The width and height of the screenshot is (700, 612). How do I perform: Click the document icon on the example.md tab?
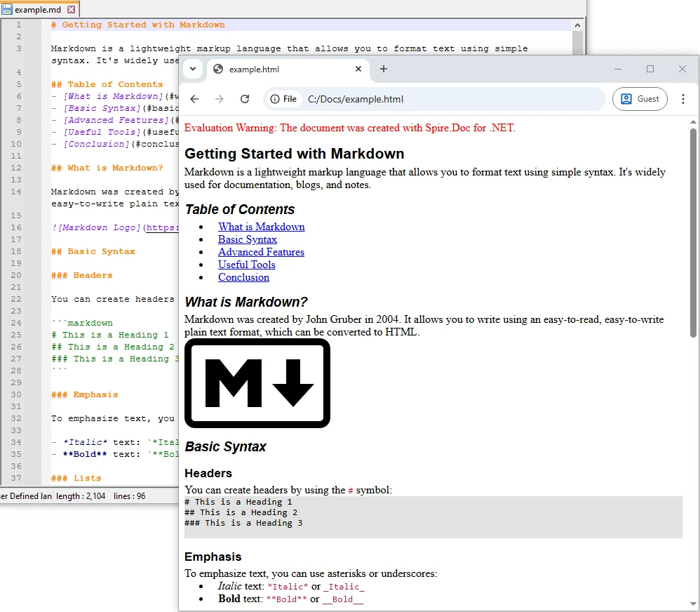[8, 10]
